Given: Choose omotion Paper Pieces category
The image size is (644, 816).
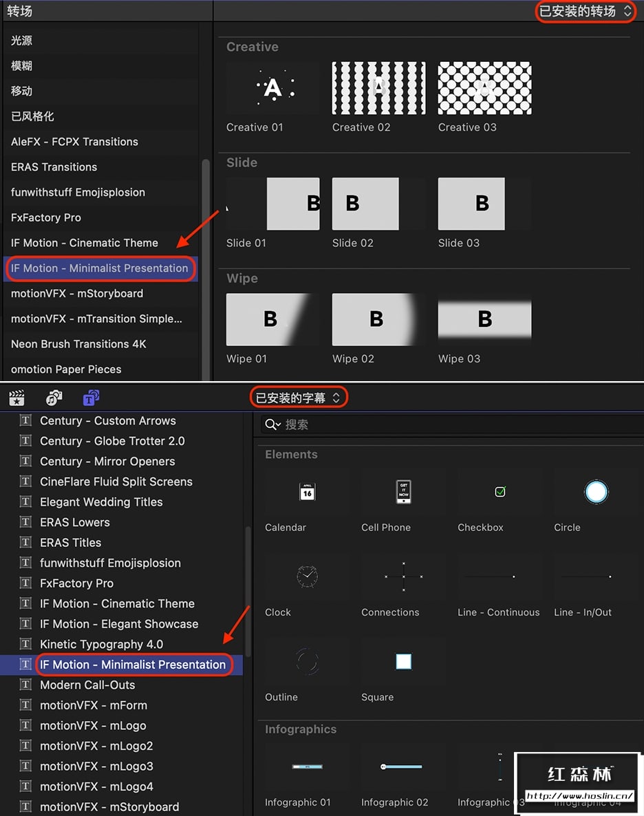Looking at the screenshot, I should [101, 369].
